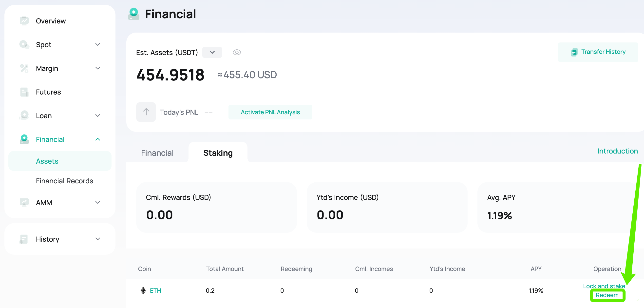Click the Cml. Incomes column header
The image size is (644, 308).
pyautogui.click(x=374, y=269)
